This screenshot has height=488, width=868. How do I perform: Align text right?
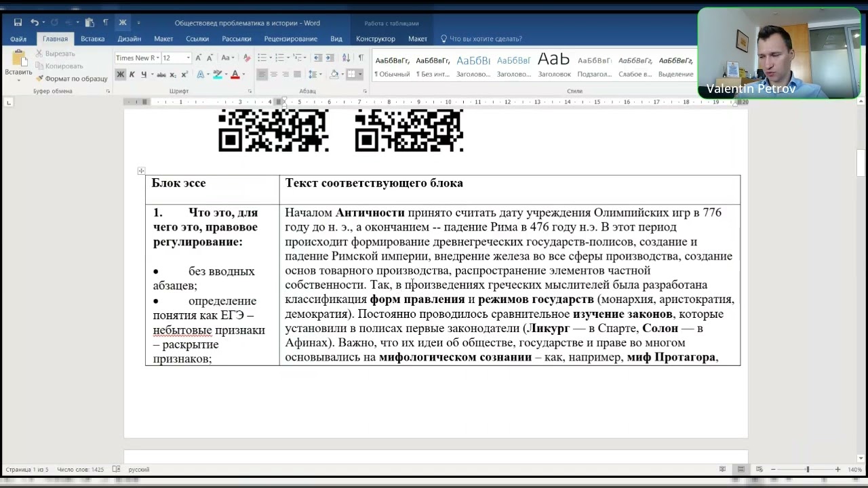(x=285, y=75)
